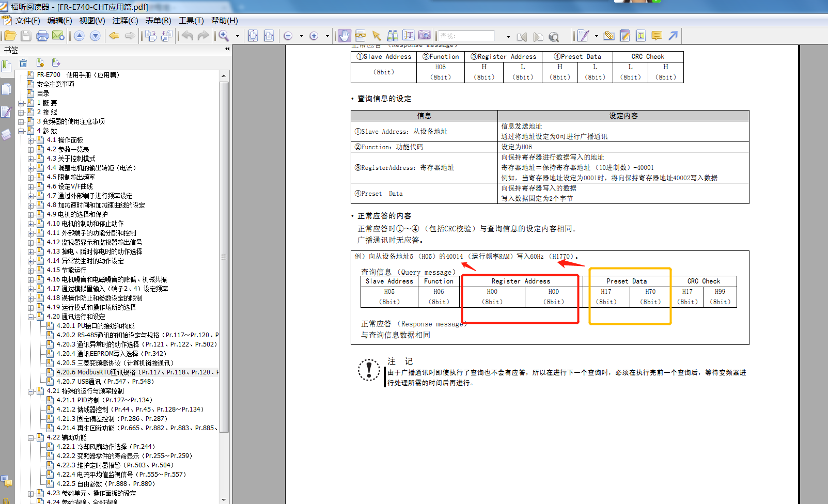Delete bookmark using trash can icon
The image size is (828, 504).
[23, 63]
